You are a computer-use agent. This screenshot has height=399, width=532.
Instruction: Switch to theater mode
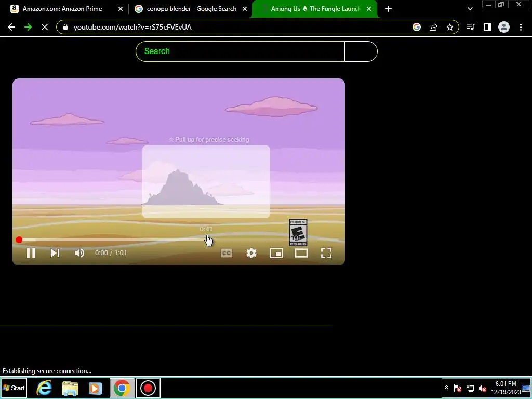(301, 253)
